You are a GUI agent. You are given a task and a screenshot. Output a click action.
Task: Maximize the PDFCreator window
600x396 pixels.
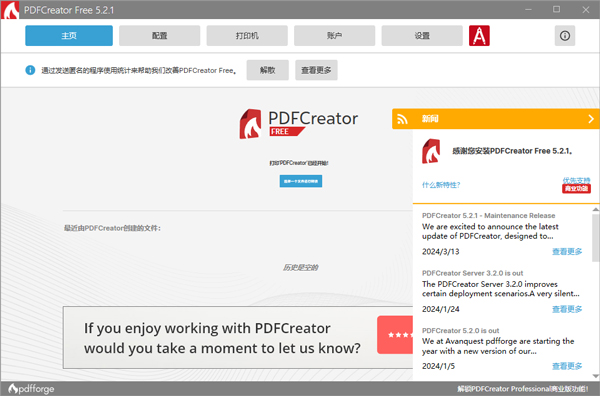click(557, 10)
